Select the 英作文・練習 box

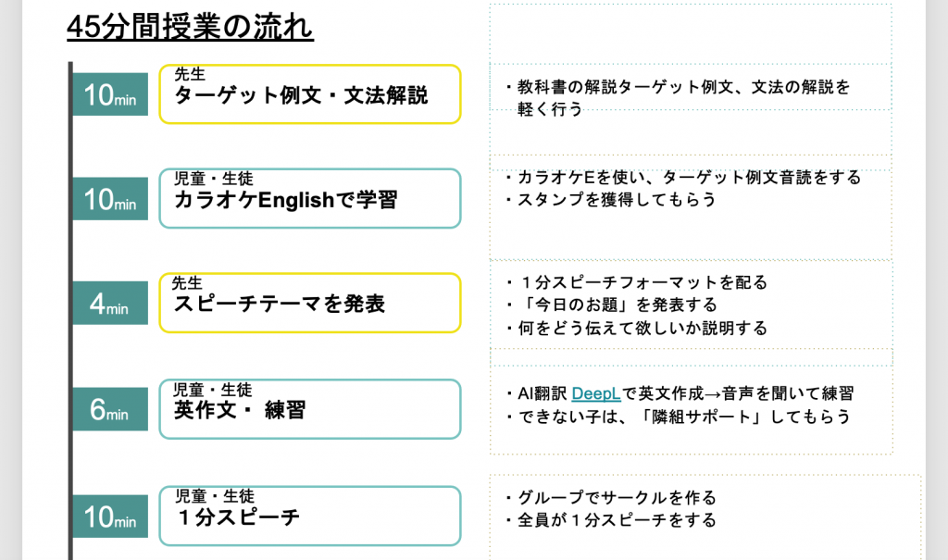309,409
